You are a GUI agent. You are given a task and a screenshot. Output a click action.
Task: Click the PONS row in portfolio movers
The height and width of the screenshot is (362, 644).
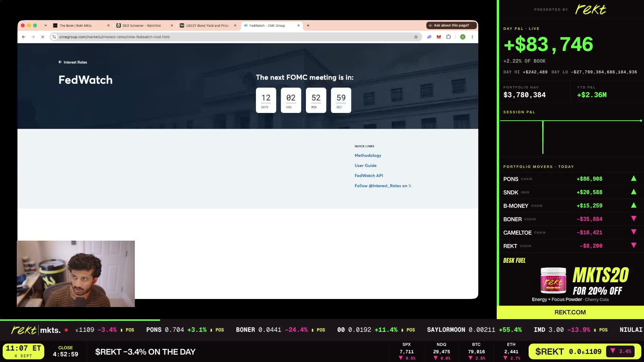point(570,179)
